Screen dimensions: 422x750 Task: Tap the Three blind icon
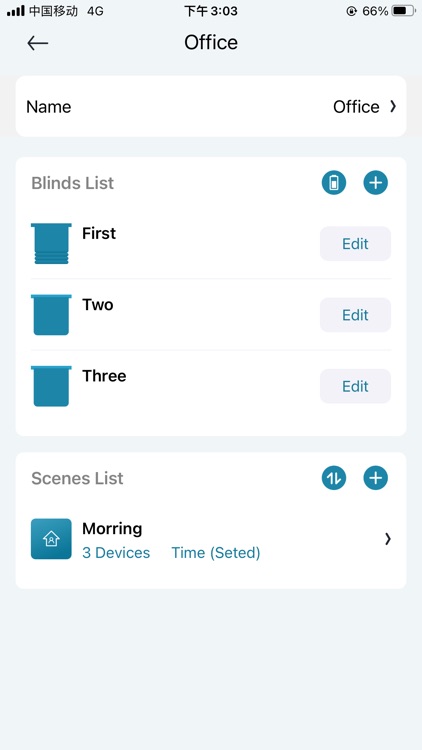(x=51, y=386)
